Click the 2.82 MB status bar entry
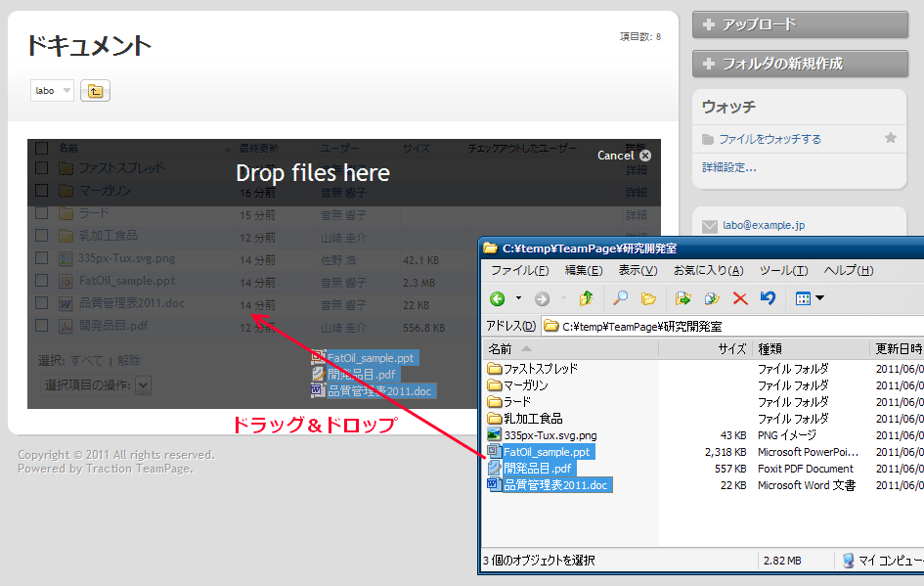 click(x=782, y=561)
